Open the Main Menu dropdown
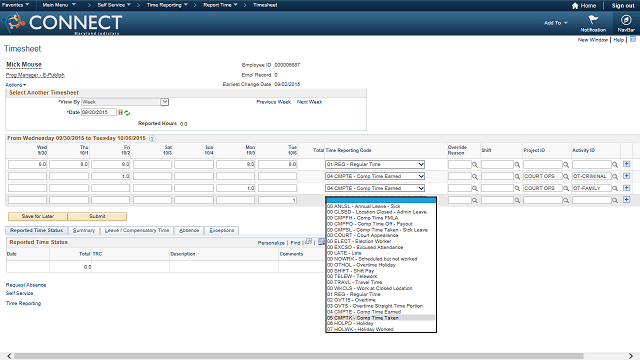 pyautogui.click(x=59, y=5)
